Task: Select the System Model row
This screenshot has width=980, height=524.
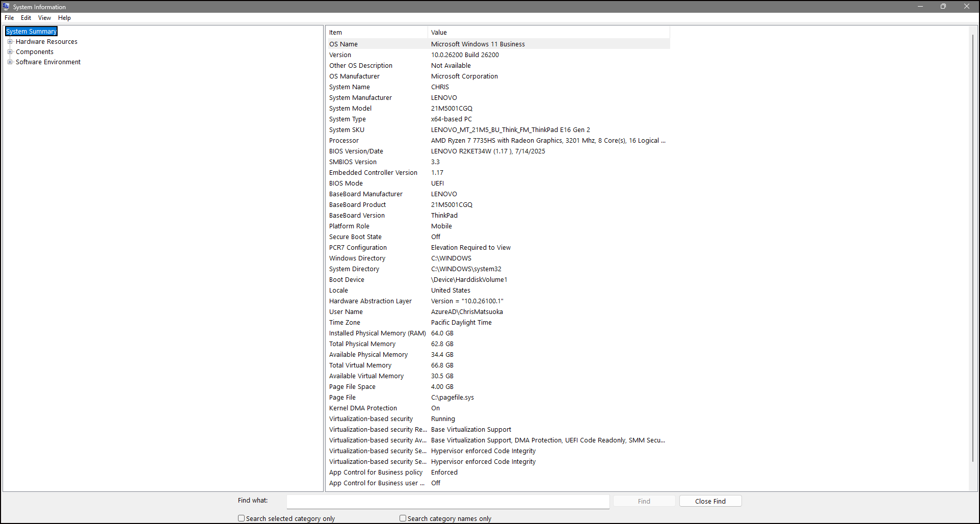Action: click(x=498, y=109)
